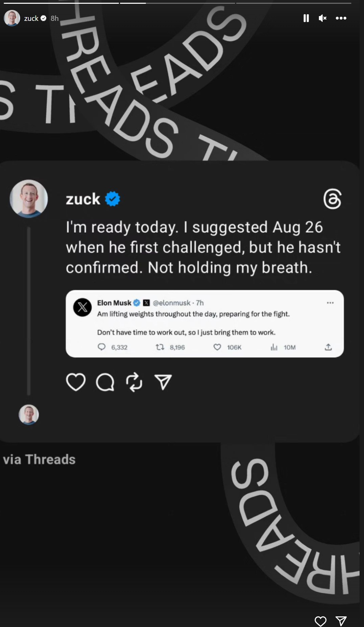Share Threads post via paper plane icon

(x=163, y=382)
